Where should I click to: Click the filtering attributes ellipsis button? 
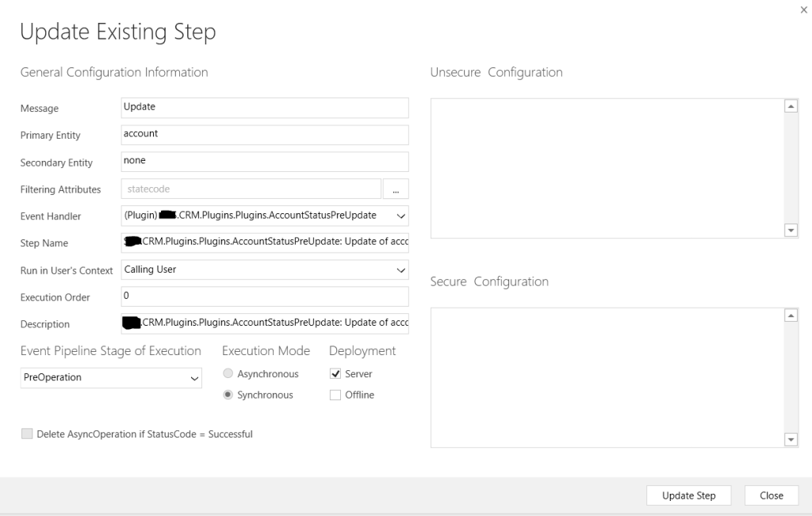coord(395,189)
